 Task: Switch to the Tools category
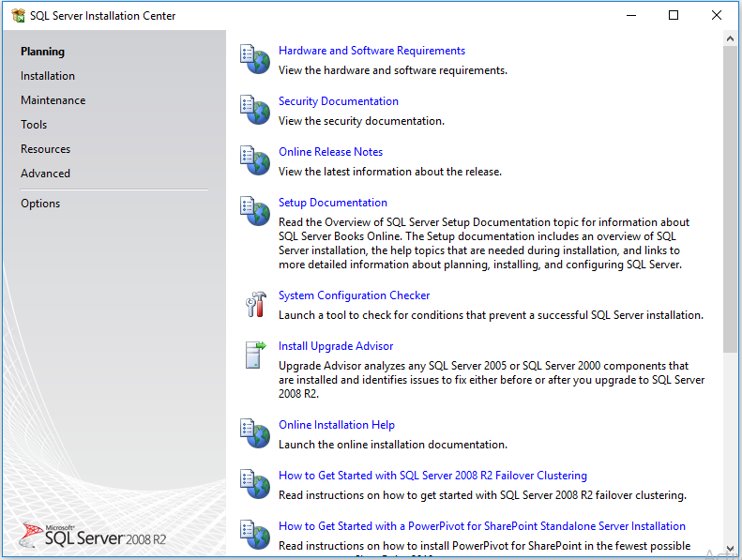[x=34, y=125]
